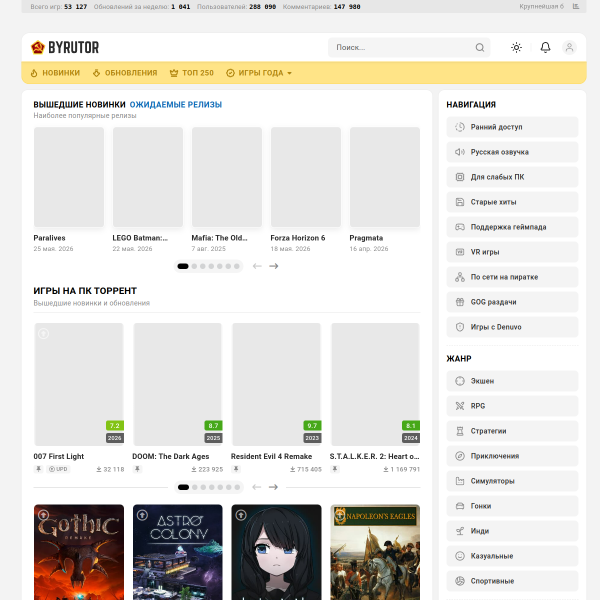
Task: Select the ВЫШЕДШИЕ НОВИНКИ tab
Action: point(79,104)
